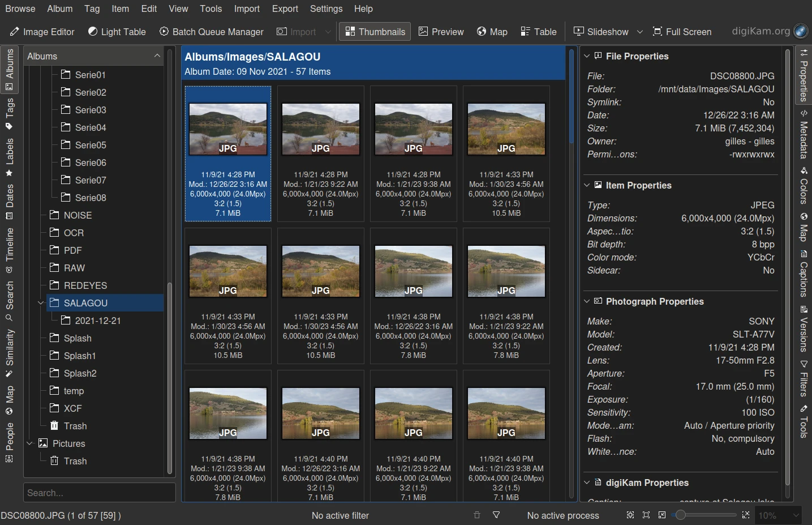Image resolution: width=812 pixels, height=525 pixels.
Task: Open the Export menu
Action: click(x=285, y=8)
